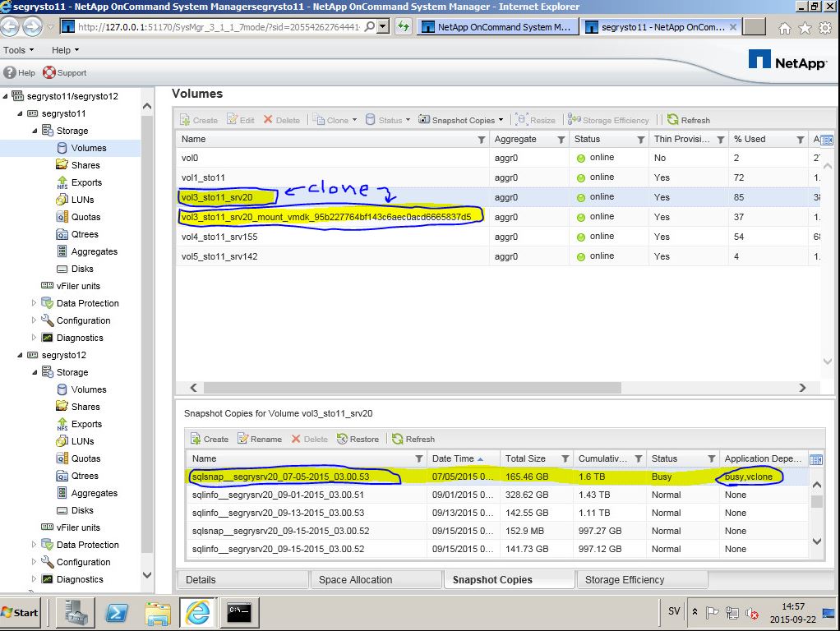The height and width of the screenshot is (631, 840).
Task: Click the Internet Explorer Home icon
Action: pyautogui.click(x=784, y=28)
